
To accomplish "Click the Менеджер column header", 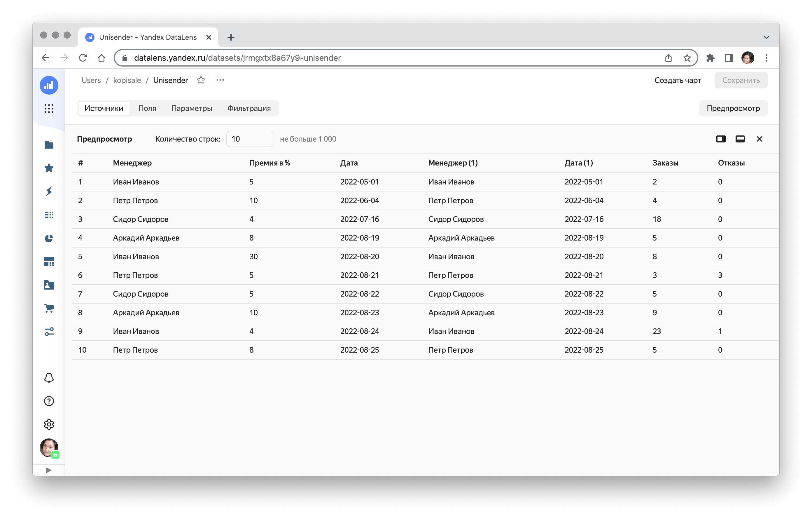I will 132,163.
